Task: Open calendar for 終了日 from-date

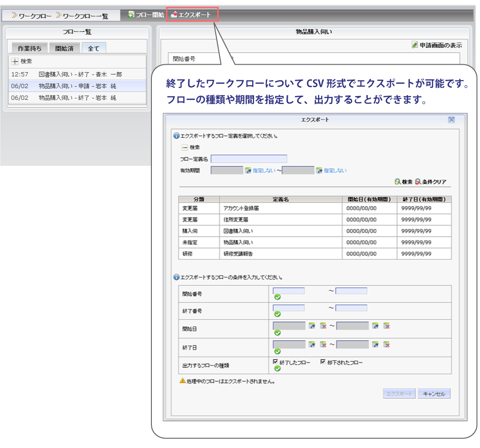Action: tap(312, 344)
